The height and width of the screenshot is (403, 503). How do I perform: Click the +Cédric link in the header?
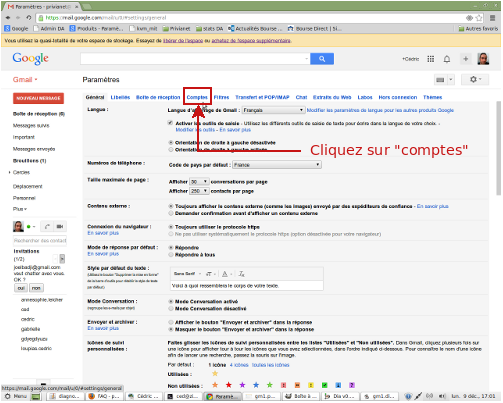[x=410, y=59]
